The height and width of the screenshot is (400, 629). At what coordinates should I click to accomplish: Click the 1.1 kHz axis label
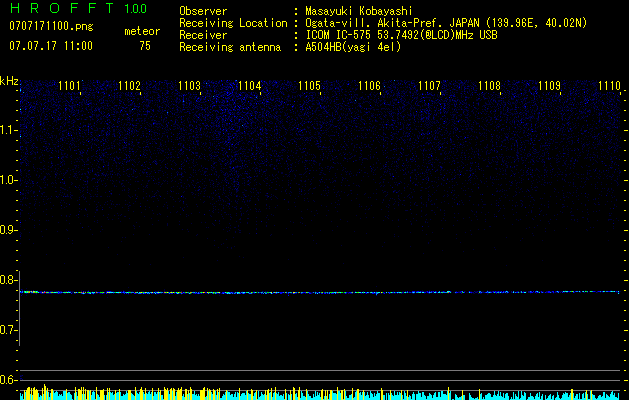[x=8, y=130]
